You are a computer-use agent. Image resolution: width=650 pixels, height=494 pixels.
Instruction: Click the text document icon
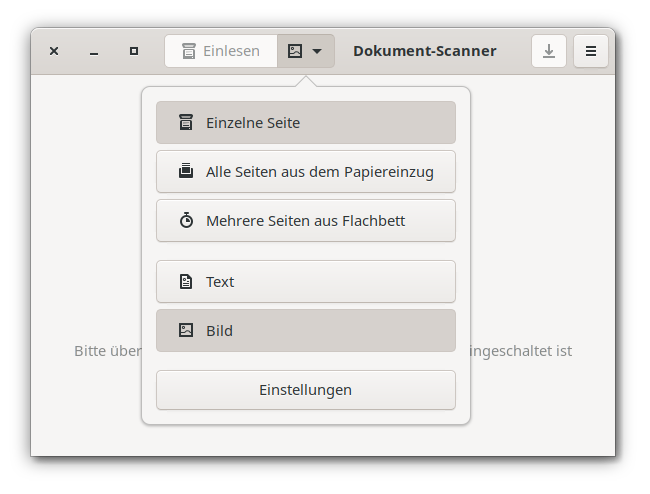point(186,282)
